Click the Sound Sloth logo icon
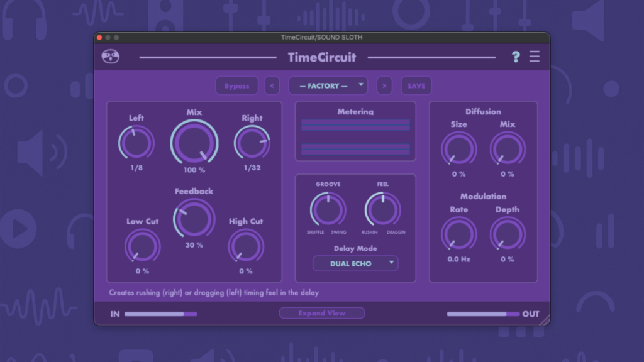Screen dimensions: 644x362 (x=111, y=57)
